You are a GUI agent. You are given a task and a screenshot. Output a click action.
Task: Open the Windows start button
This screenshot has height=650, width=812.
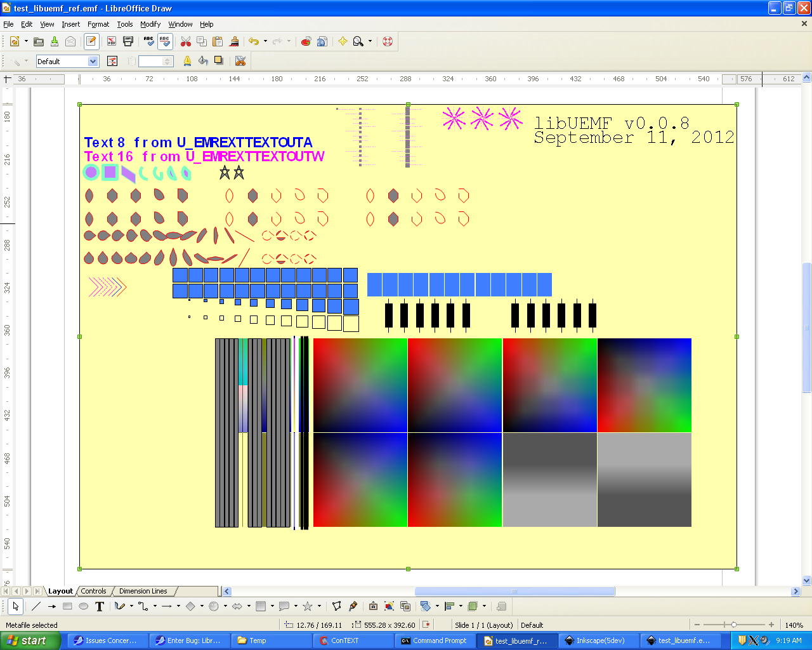tap(30, 640)
